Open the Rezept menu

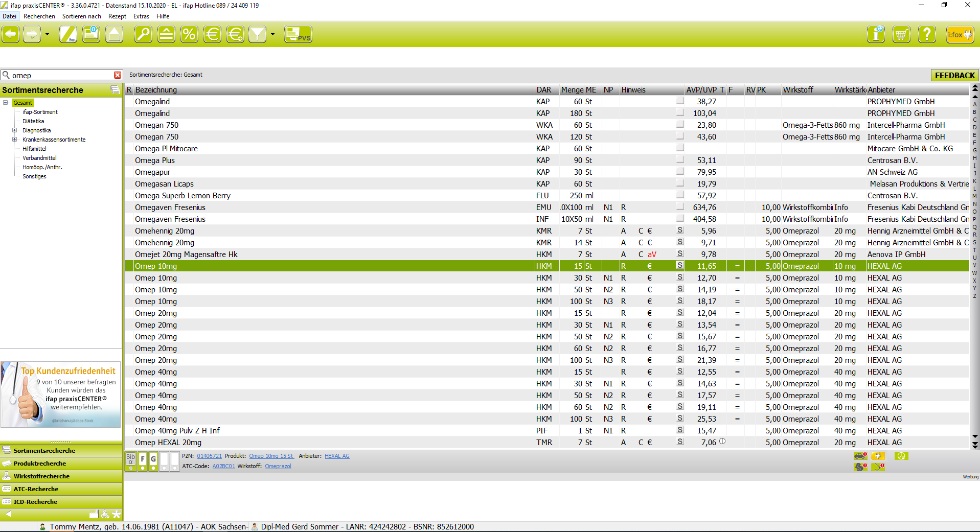117,16
